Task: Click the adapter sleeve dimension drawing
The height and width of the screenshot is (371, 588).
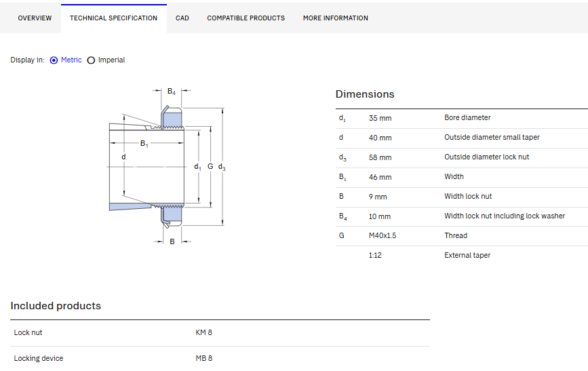Action: [x=168, y=166]
